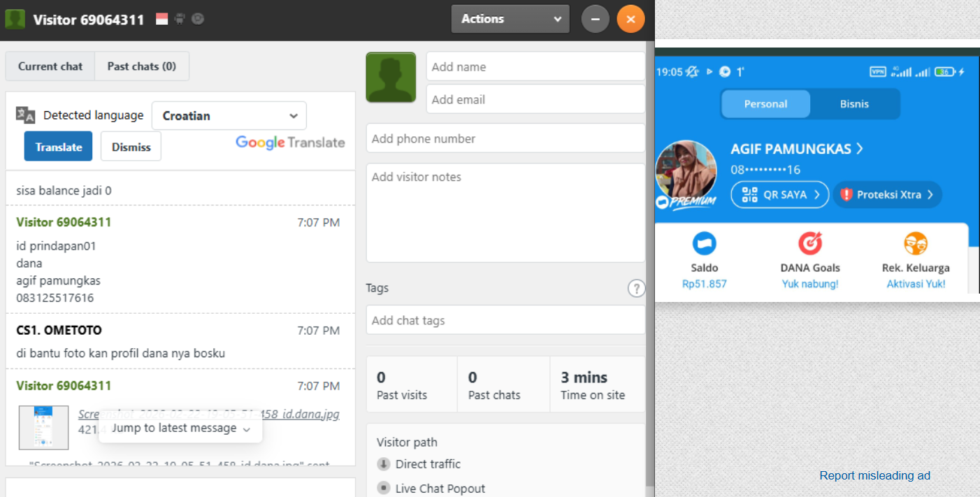Click CS1. OMETOTO agent name
980x497 pixels.
point(59,330)
